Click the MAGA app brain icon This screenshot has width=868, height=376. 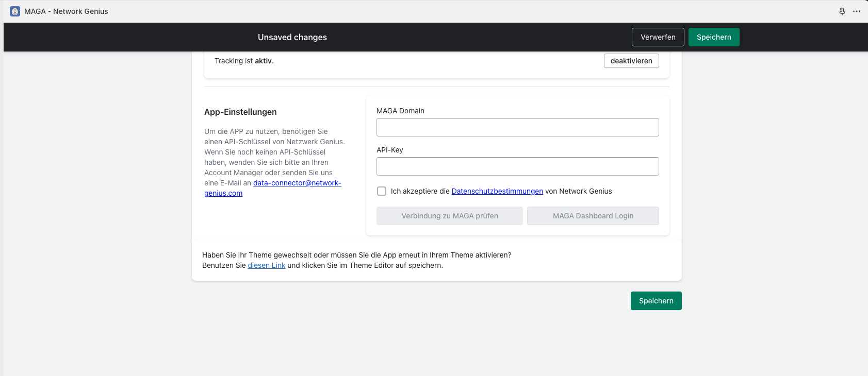15,11
